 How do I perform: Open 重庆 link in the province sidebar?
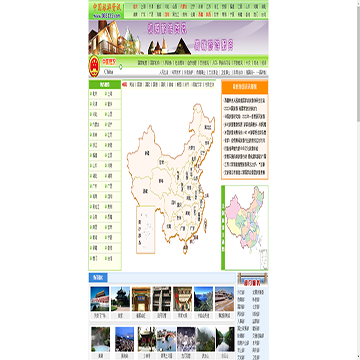(x=110, y=104)
